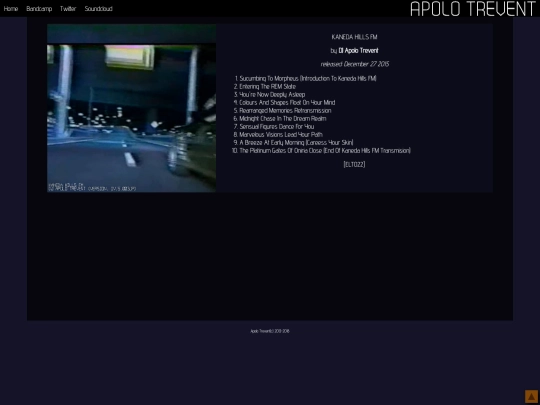Viewport: 540px width, 405px height.
Task: Click the released December 27 2015 date
Action: click(x=354, y=64)
